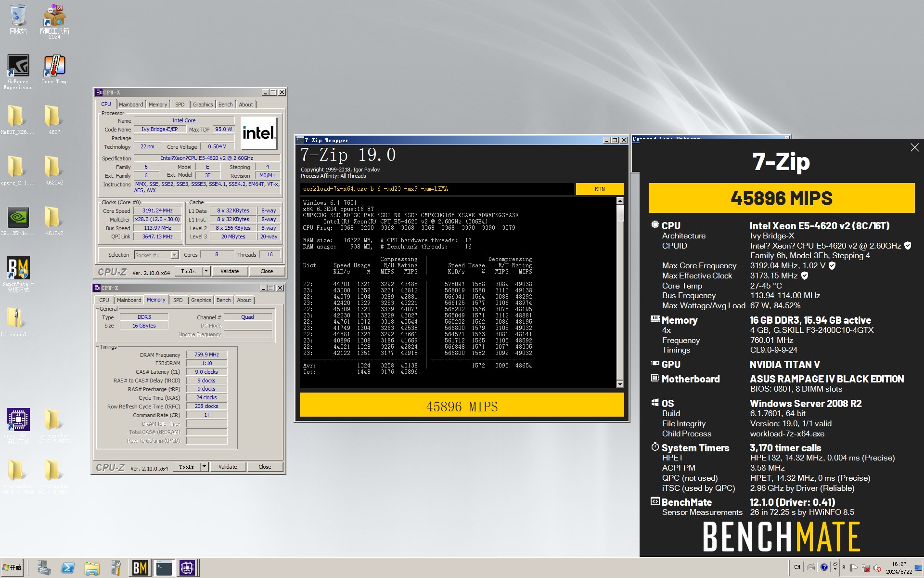The image size is (924, 578).
Task: Open the y-cruncher v0.8.5.9543 folder
Action: click(x=17, y=476)
